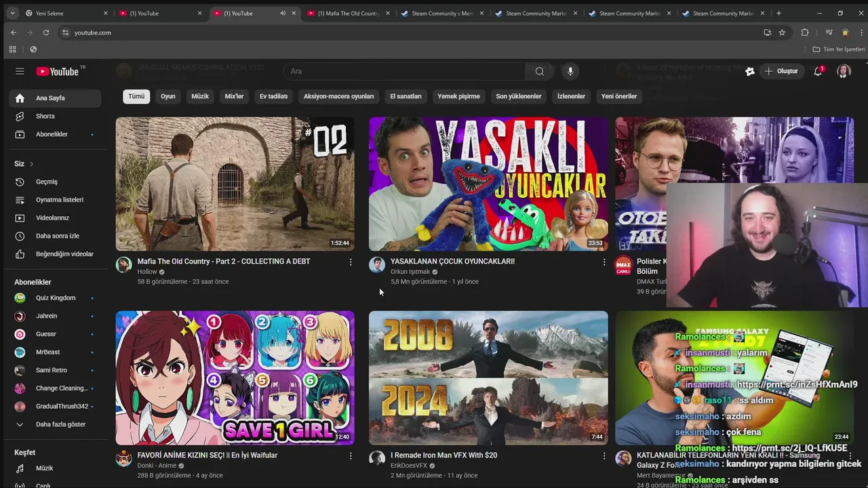
Task: Click the Ara search input field
Action: tap(404, 71)
